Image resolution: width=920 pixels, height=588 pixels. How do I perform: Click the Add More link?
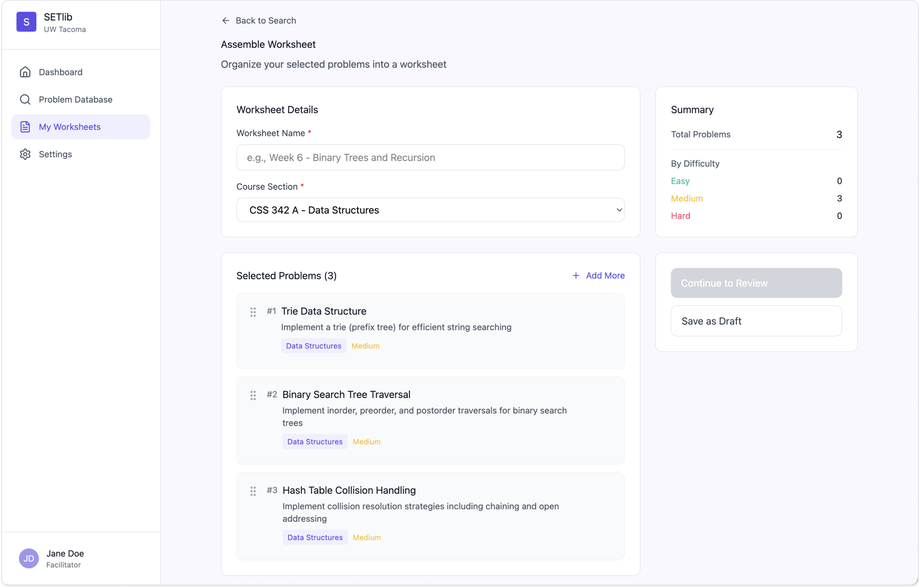click(605, 276)
